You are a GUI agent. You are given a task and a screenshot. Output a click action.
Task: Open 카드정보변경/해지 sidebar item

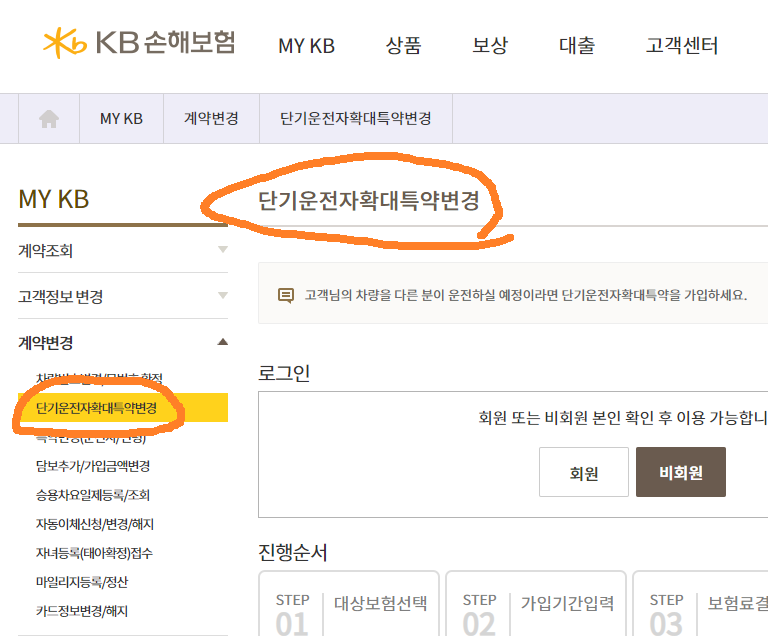[x=82, y=611]
